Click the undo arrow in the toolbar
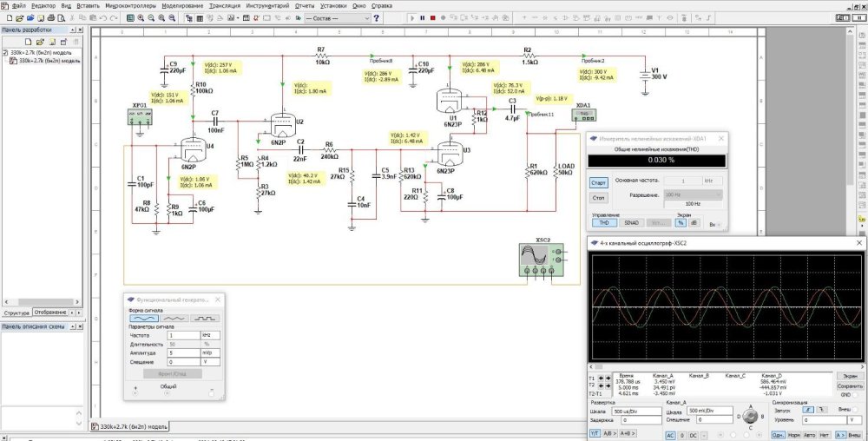The width and height of the screenshot is (868, 441). click(x=104, y=17)
